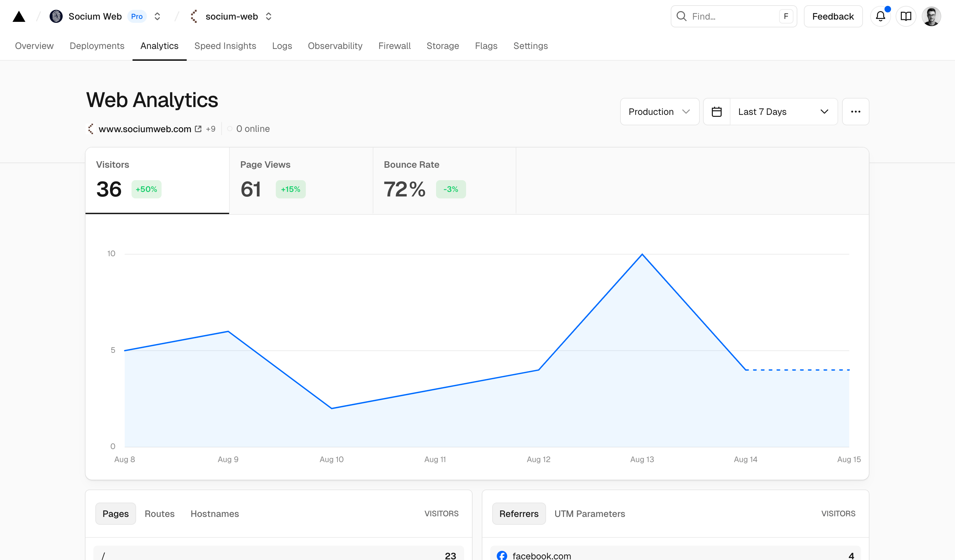Viewport: 955px width, 560px height.
Task: Show Hostnames instead of Pages
Action: coord(214,513)
